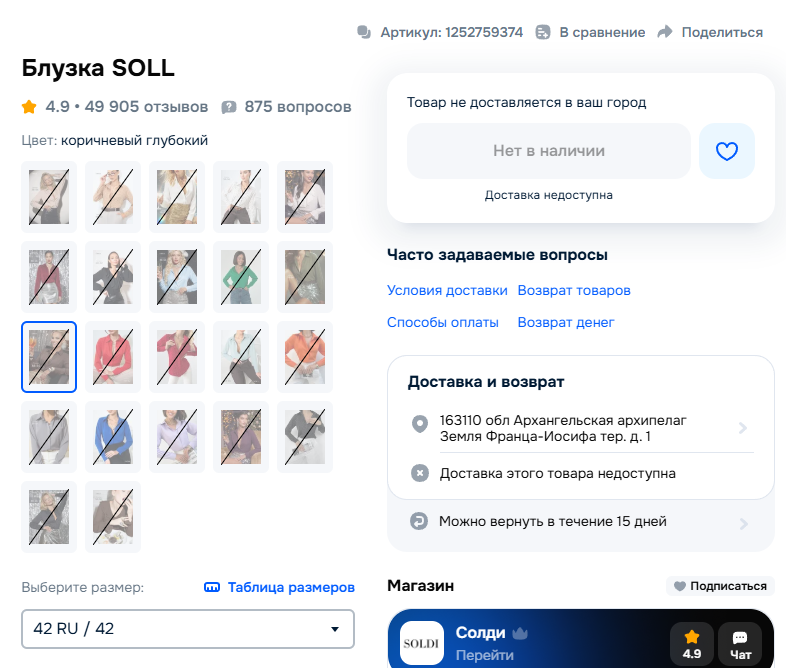Click the 'Артикул: 1252759374' text
The height and width of the screenshot is (668, 786).
coord(452,32)
